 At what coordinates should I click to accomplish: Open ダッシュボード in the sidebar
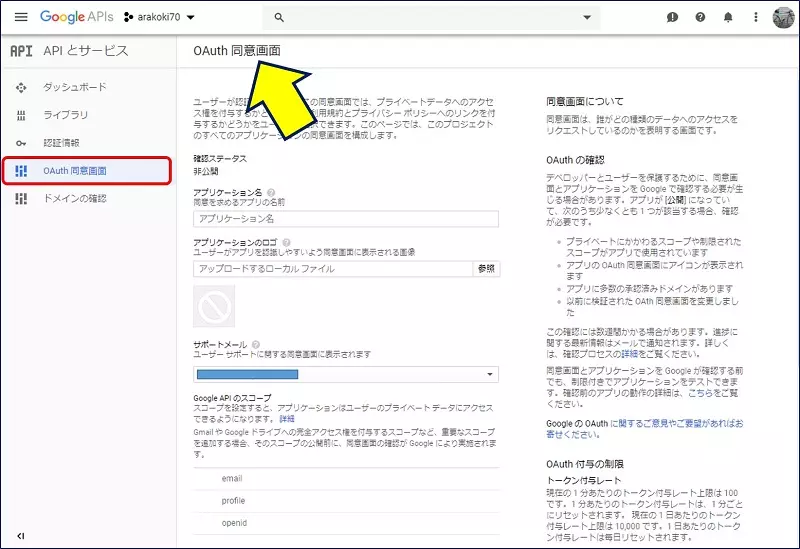(75, 87)
